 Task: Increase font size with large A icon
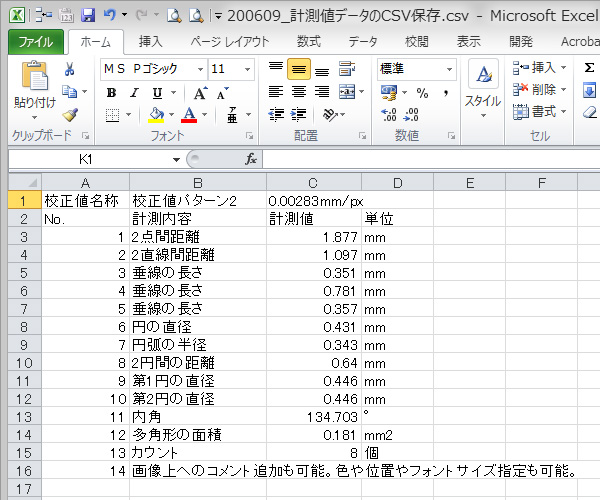pyautogui.click(x=200, y=93)
